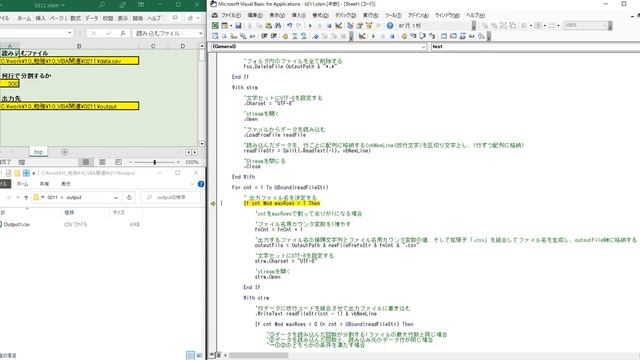Viewport: 640px width, 360px height.
Task: Run the macro with the play icon
Action: [x=310, y=26]
